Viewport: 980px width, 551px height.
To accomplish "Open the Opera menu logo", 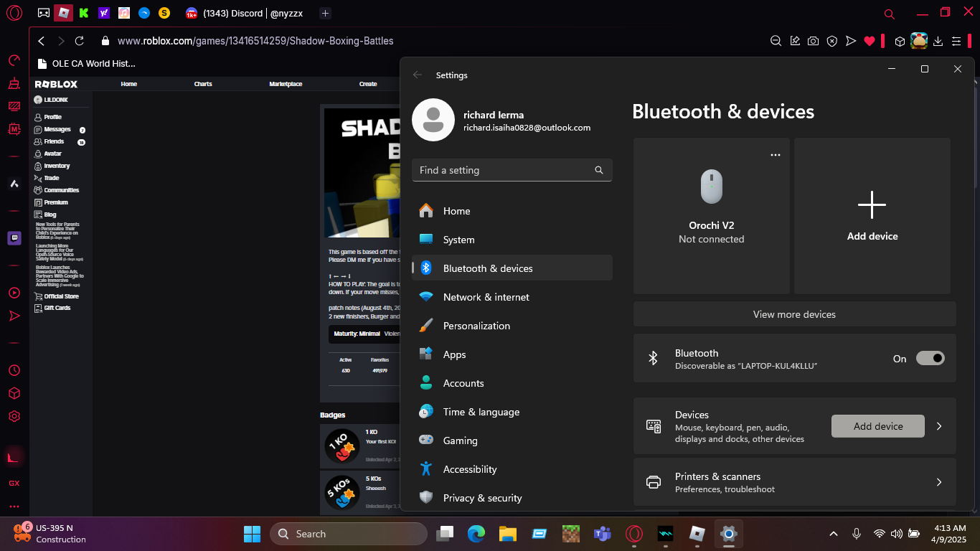I will [14, 13].
